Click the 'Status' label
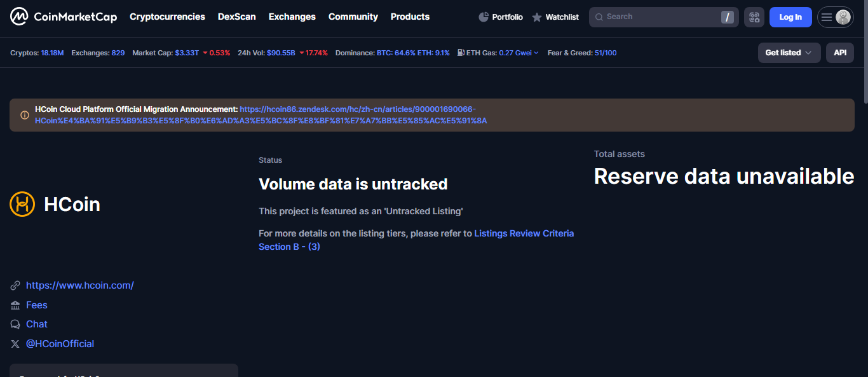The width and height of the screenshot is (868, 377). tap(271, 160)
